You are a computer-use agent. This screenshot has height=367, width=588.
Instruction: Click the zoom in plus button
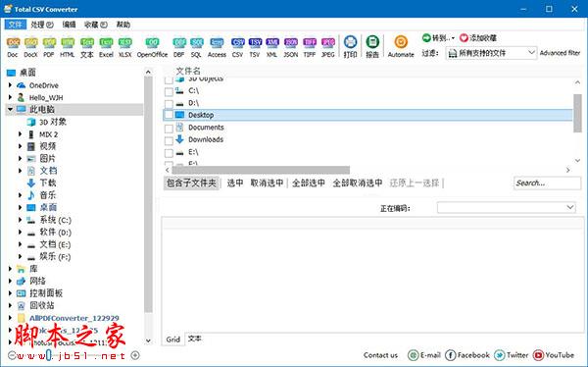click(x=135, y=355)
